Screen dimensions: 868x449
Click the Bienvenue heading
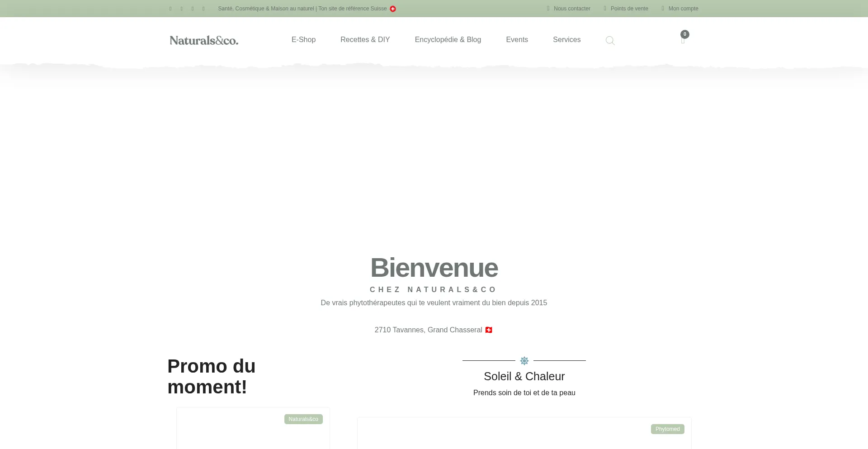point(434,268)
